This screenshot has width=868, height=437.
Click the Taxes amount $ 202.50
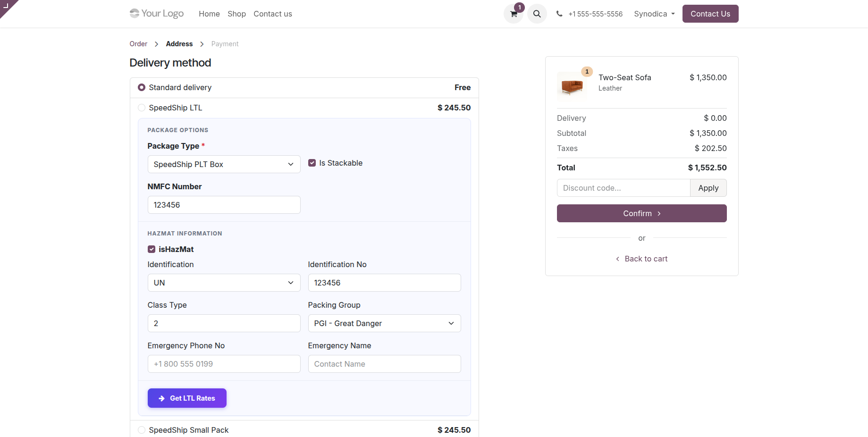click(710, 148)
